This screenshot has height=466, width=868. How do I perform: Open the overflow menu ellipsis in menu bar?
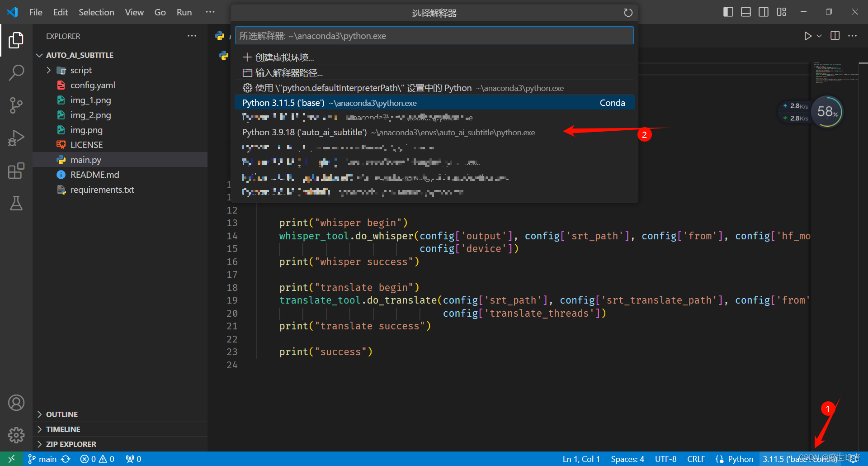click(210, 12)
